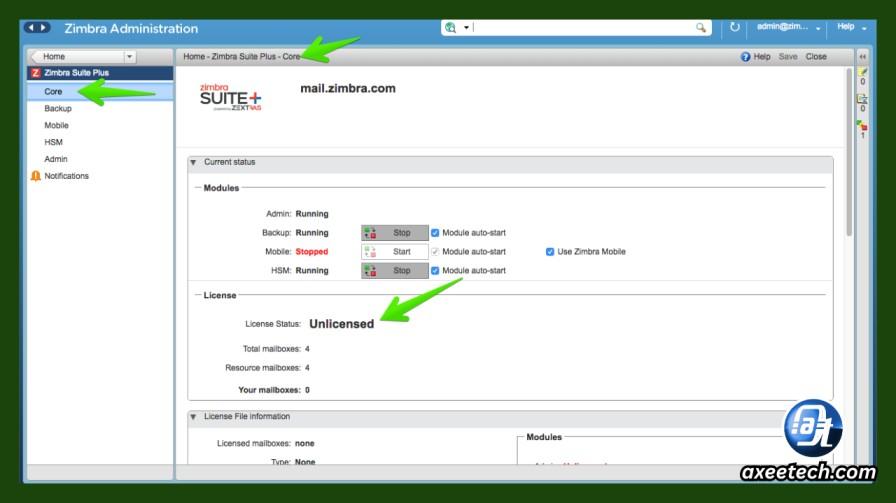Click the mail.zimbra.com server name
The width and height of the screenshot is (896, 503).
pyautogui.click(x=347, y=89)
